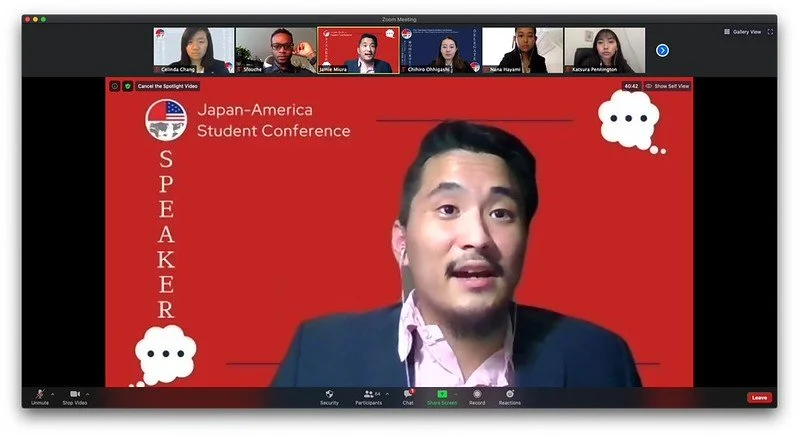Screen dimensions: 799x437
Task: Open video options arrow beside Stop Video
Action: click(88, 394)
